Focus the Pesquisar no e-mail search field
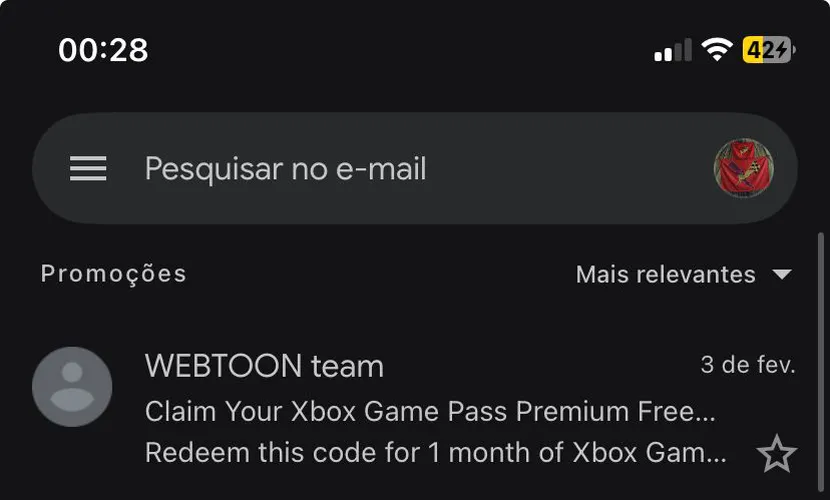The height and width of the screenshot is (500, 830). point(285,168)
